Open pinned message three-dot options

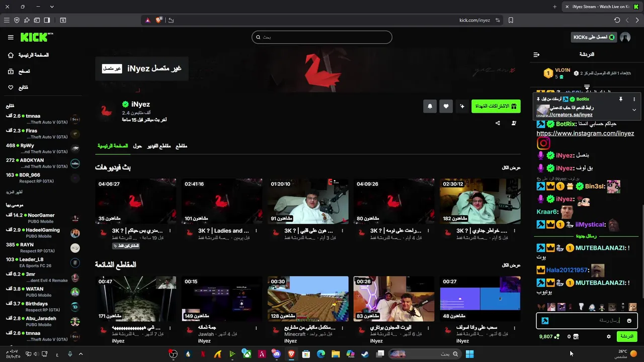point(634,100)
